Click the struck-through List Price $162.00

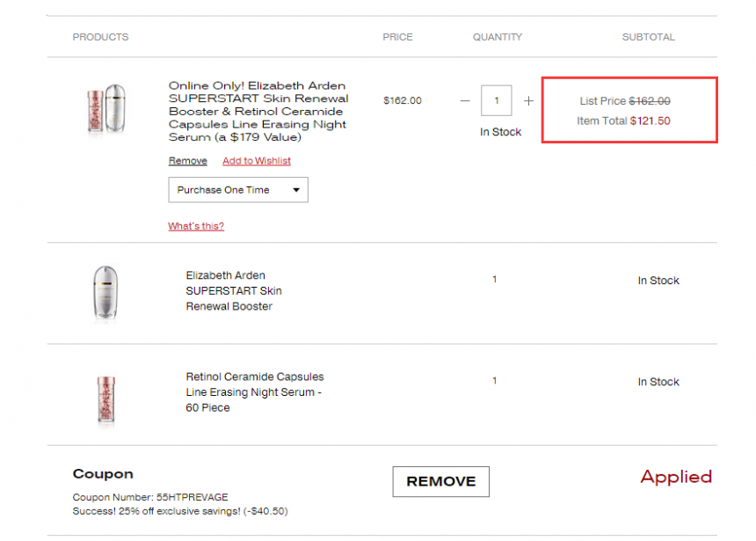coord(625,101)
